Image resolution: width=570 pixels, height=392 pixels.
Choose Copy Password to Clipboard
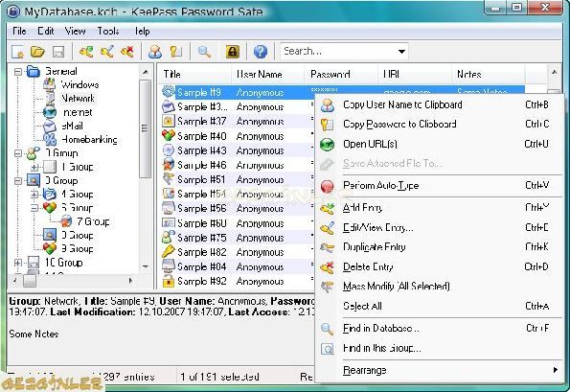click(439, 124)
